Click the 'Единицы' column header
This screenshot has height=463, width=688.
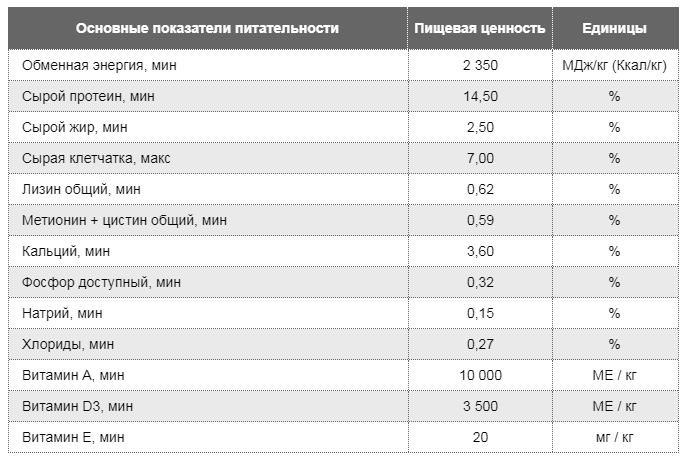(614, 29)
